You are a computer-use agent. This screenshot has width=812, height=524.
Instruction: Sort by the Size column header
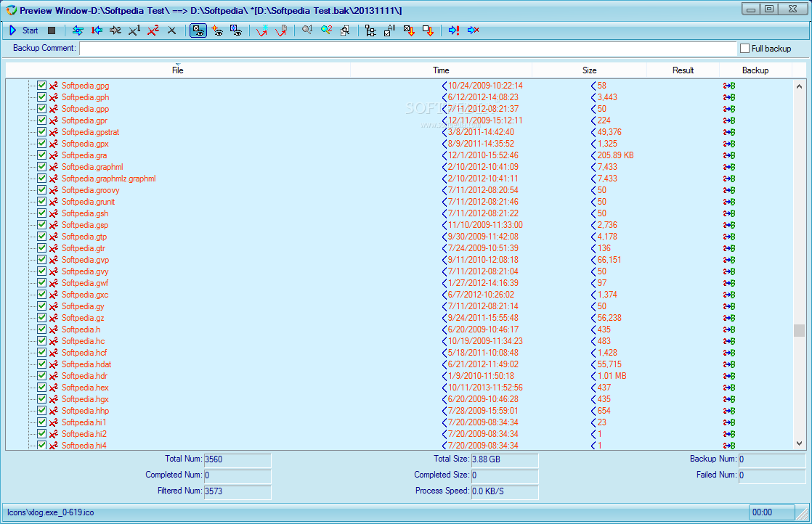tap(589, 70)
